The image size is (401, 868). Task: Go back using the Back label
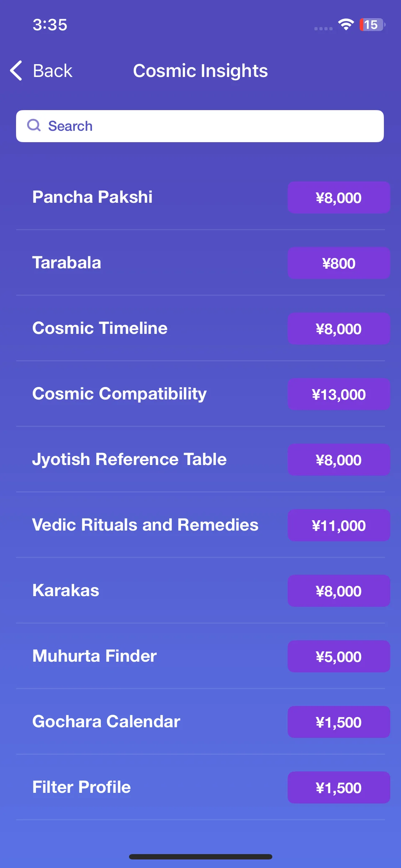tap(53, 71)
